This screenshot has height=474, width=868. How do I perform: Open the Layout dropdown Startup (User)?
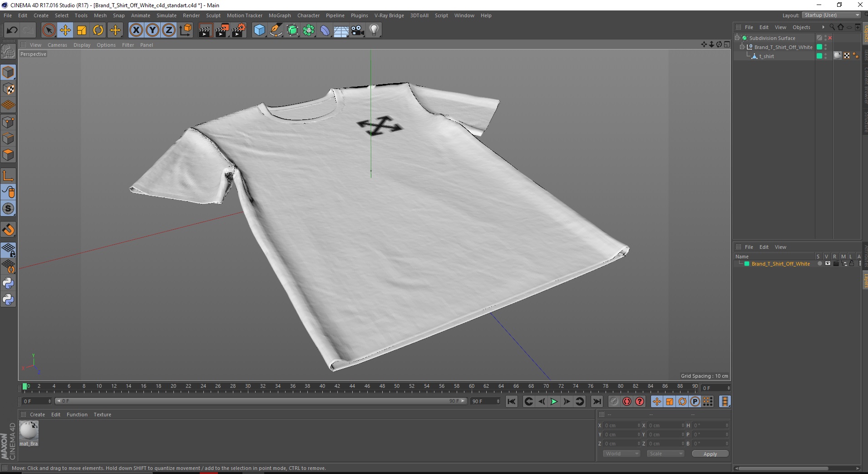(x=831, y=15)
